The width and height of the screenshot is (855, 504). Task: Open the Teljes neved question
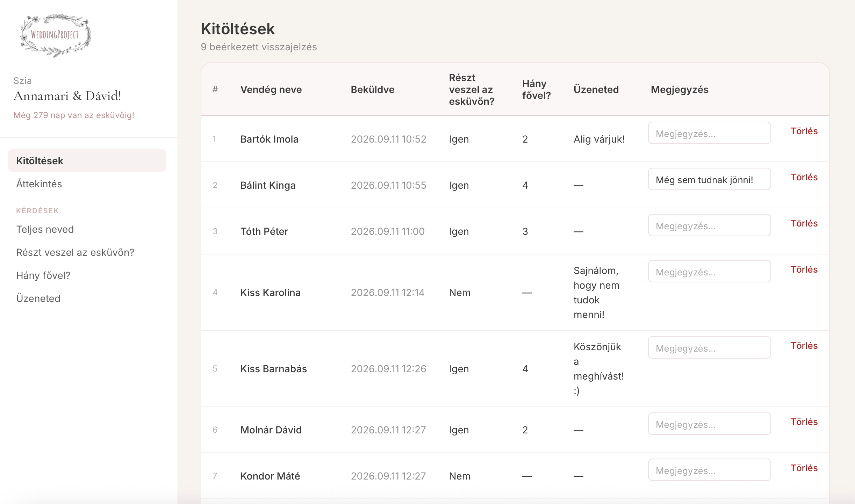(x=45, y=229)
